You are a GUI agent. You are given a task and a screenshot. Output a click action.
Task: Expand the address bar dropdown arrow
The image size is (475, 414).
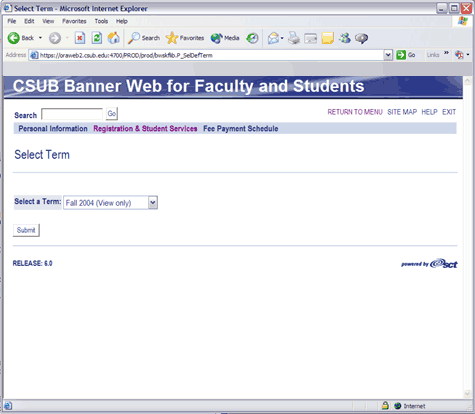(x=388, y=55)
